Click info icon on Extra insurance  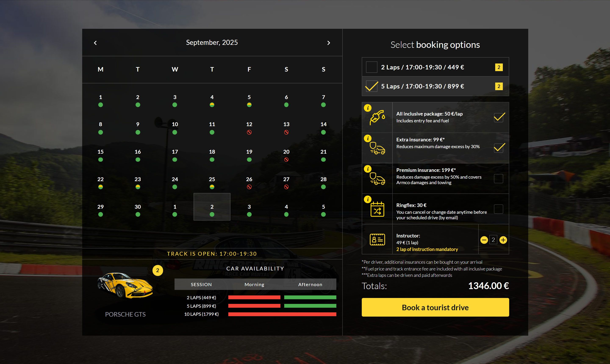367,138
